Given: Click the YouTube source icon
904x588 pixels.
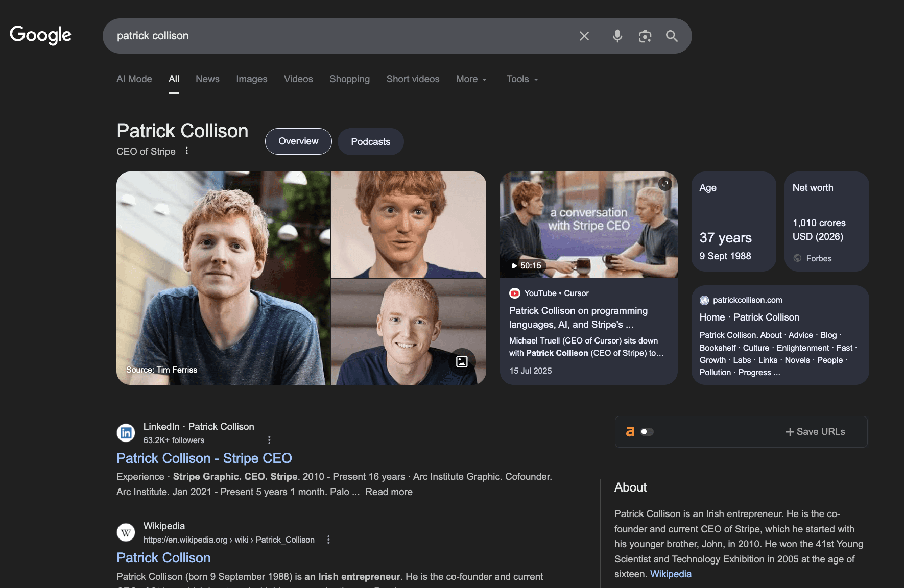Looking at the screenshot, I should [515, 293].
